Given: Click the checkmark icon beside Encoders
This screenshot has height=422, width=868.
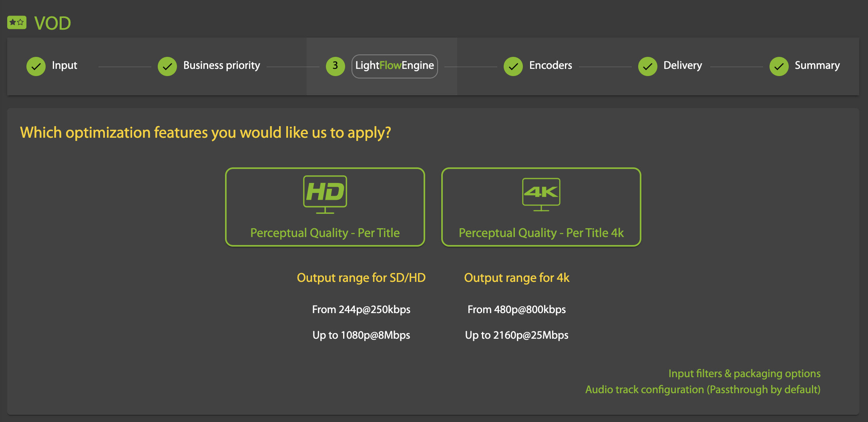Looking at the screenshot, I should coord(513,66).
